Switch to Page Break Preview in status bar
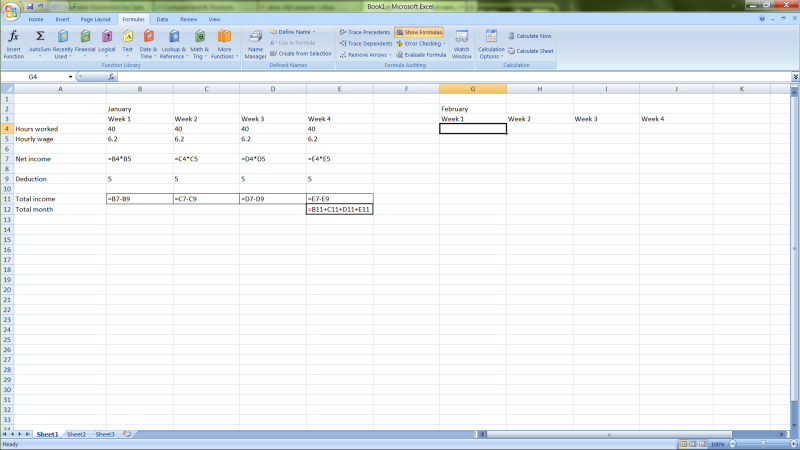The image size is (800, 450). (703, 444)
